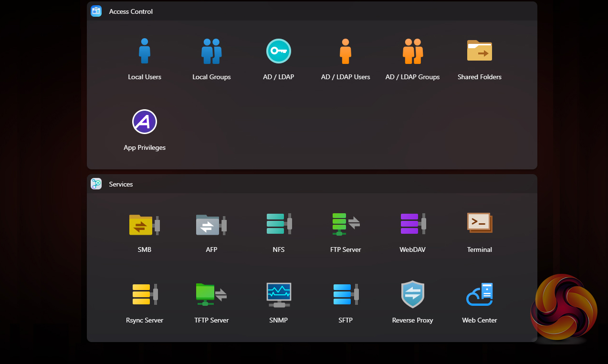Open the SMB service settings
Image resolution: width=608 pixels, height=364 pixels.
pos(145,224)
